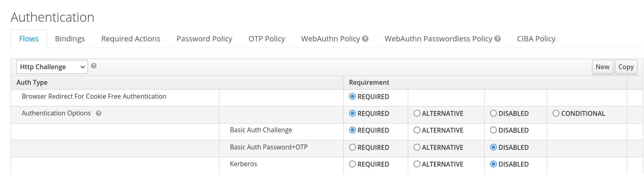This screenshot has height=174, width=644.
Task: Click help icon next to flow dropdown
Action: [x=94, y=66]
